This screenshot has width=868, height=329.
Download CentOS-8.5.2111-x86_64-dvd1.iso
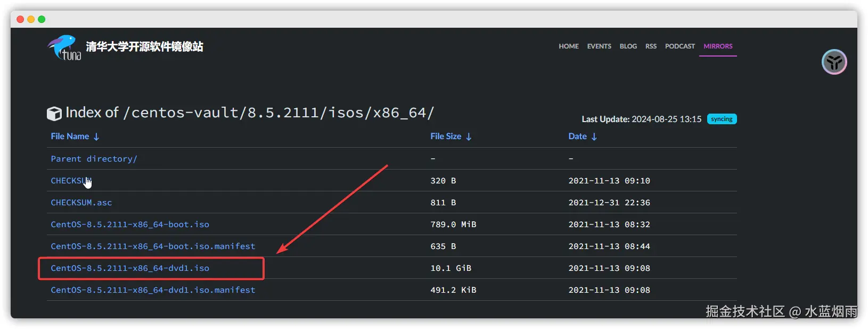(130, 268)
